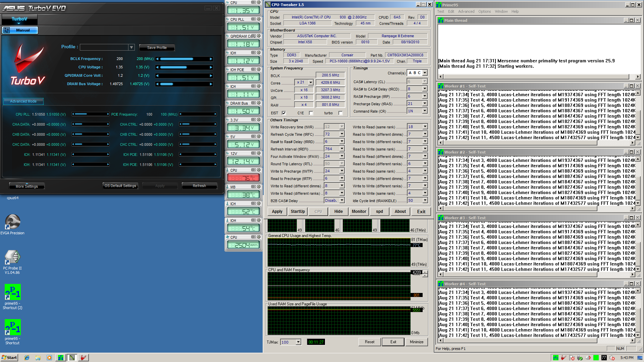Click Action Center flag tray icon

572,358
